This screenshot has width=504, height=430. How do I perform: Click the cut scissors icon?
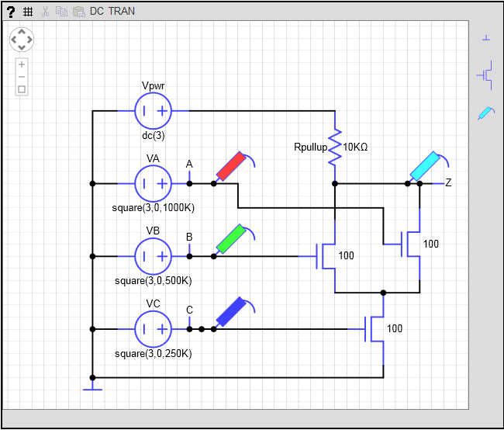coord(45,12)
